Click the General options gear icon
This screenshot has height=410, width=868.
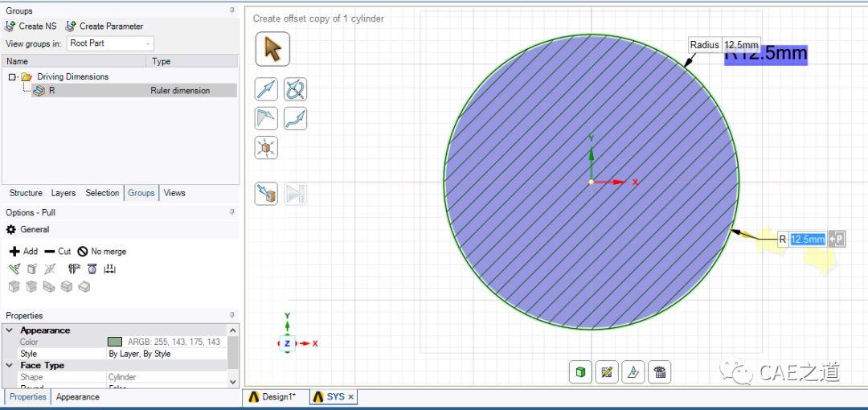point(11,229)
